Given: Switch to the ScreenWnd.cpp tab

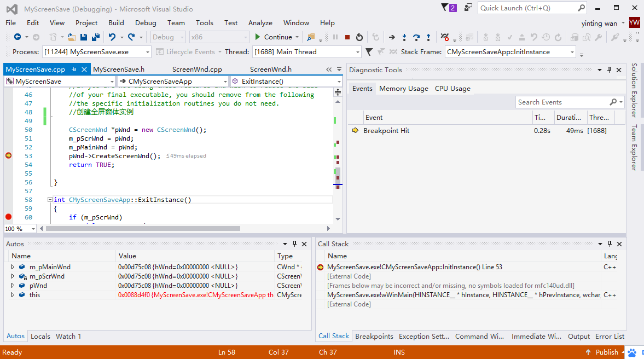Looking at the screenshot, I should [x=197, y=70].
